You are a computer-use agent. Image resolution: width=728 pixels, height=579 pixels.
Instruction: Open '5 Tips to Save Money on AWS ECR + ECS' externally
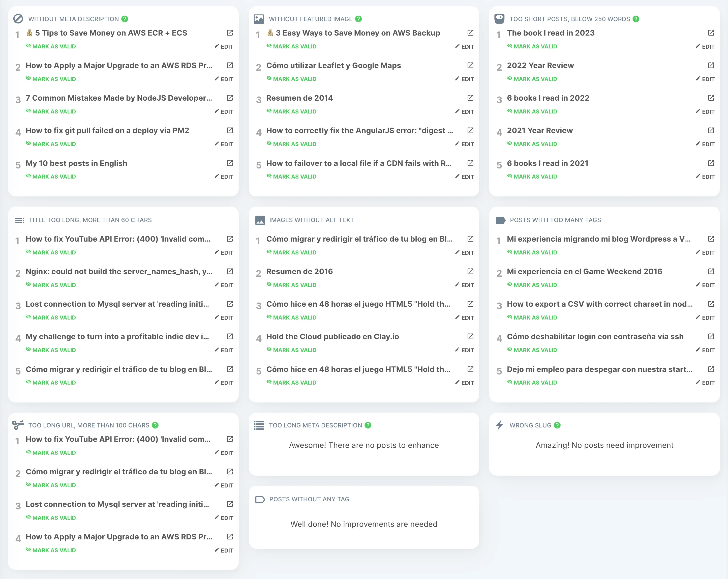pos(230,33)
